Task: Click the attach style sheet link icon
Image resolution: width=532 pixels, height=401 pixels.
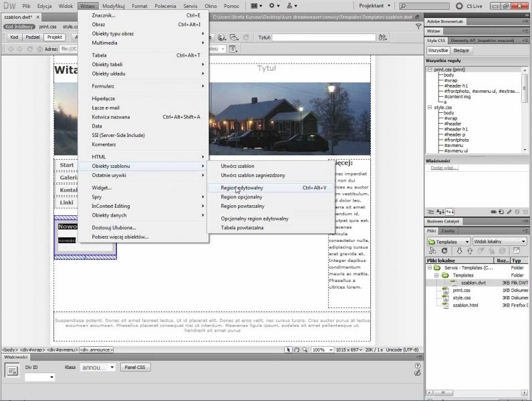Action: click(495, 212)
